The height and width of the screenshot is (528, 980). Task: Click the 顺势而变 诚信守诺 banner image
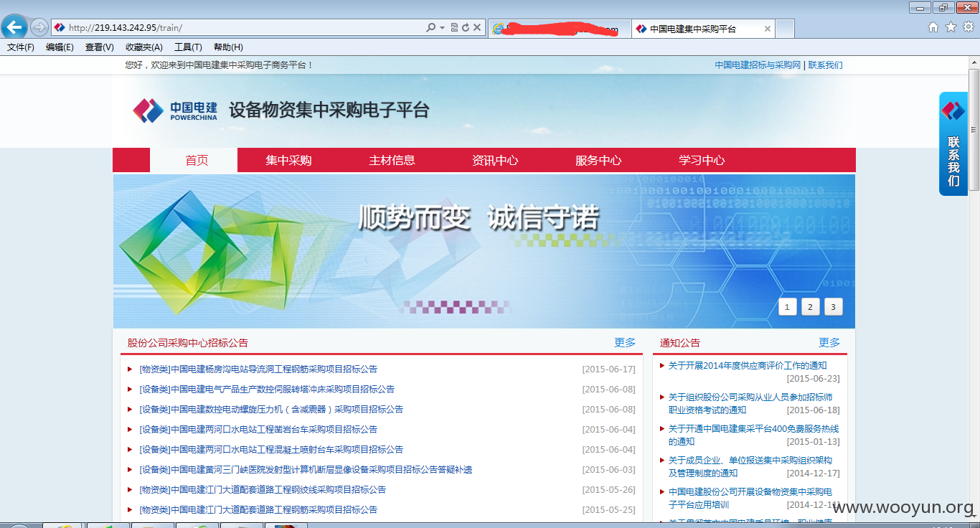pyautogui.click(x=484, y=251)
